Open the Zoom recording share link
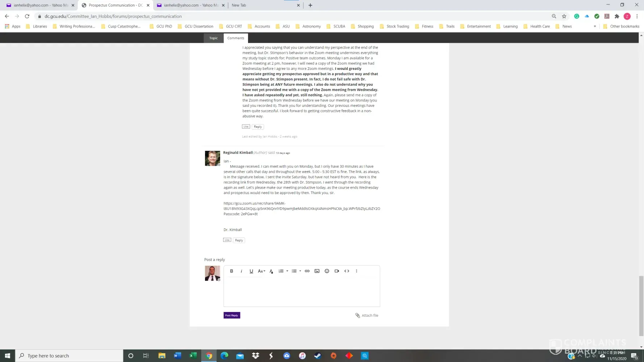 (302, 206)
